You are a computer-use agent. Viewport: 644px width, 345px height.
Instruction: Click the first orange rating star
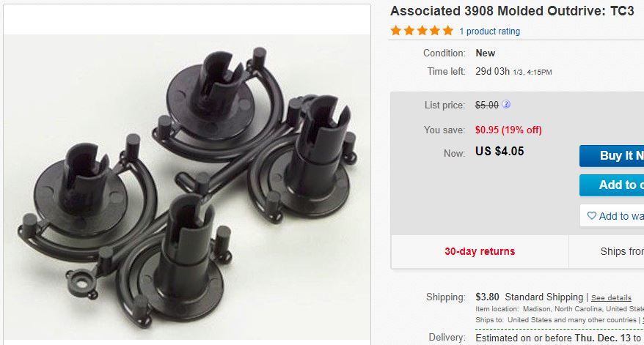pyautogui.click(x=396, y=31)
